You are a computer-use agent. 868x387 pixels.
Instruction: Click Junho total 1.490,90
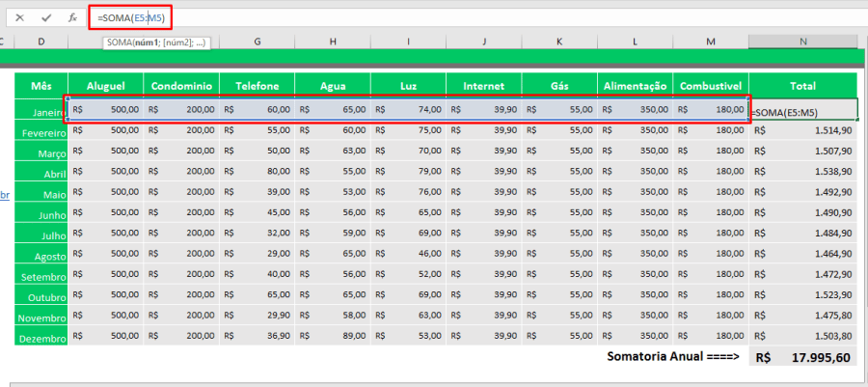[x=803, y=212]
